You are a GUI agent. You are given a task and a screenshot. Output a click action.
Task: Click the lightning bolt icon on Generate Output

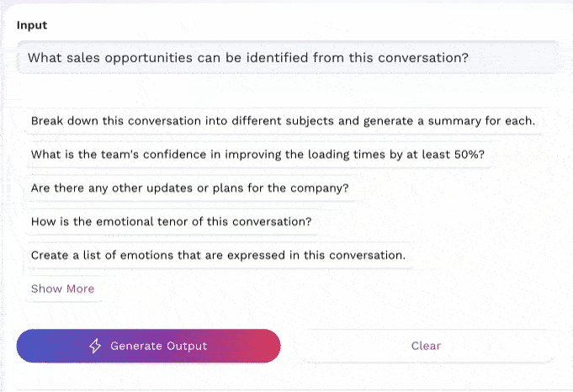tap(95, 346)
